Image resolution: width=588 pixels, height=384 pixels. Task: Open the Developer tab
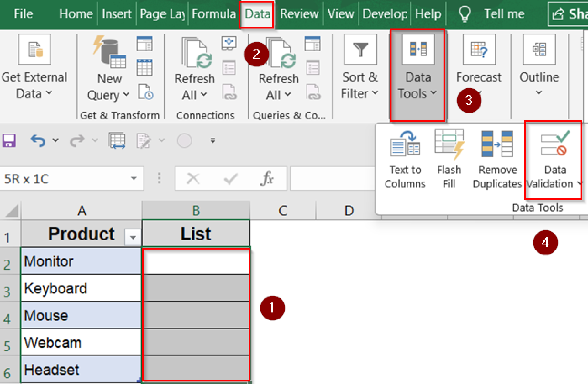tap(384, 13)
